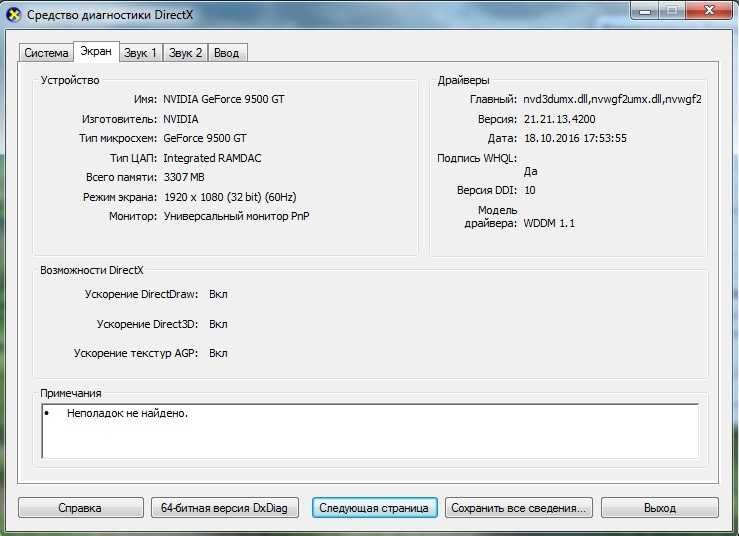Click the Справка button

point(81,508)
